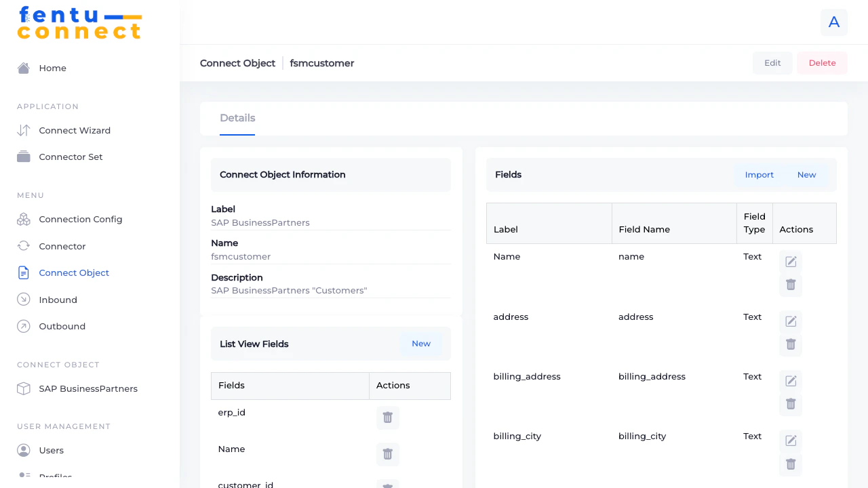This screenshot has height=488, width=868.
Task: Delete the Name field row
Action: (791, 285)
